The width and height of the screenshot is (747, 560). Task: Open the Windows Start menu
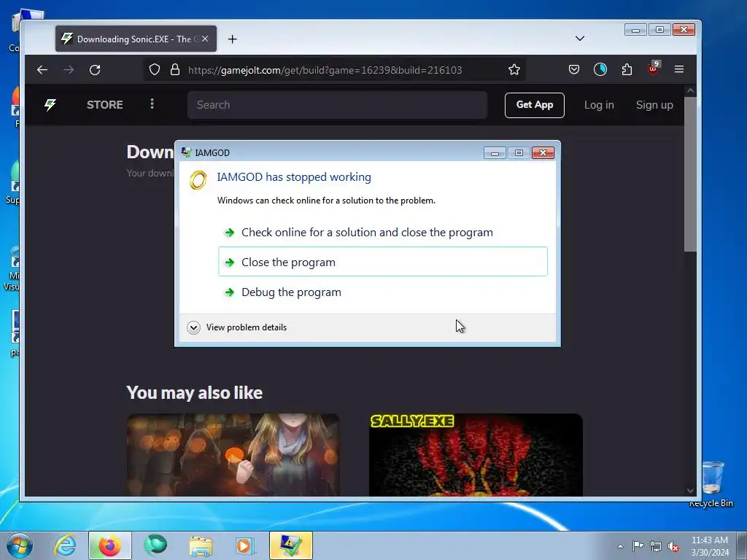point(19,545)
